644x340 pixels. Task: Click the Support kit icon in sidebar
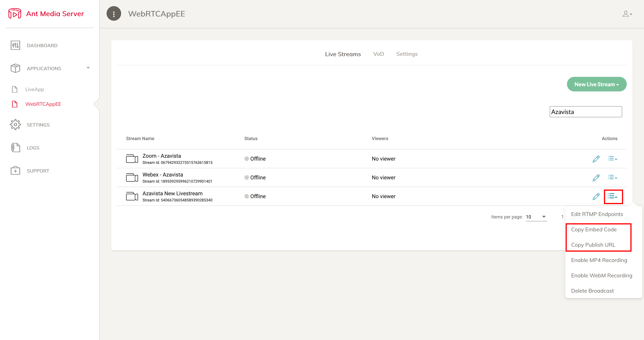click(15, 171)
